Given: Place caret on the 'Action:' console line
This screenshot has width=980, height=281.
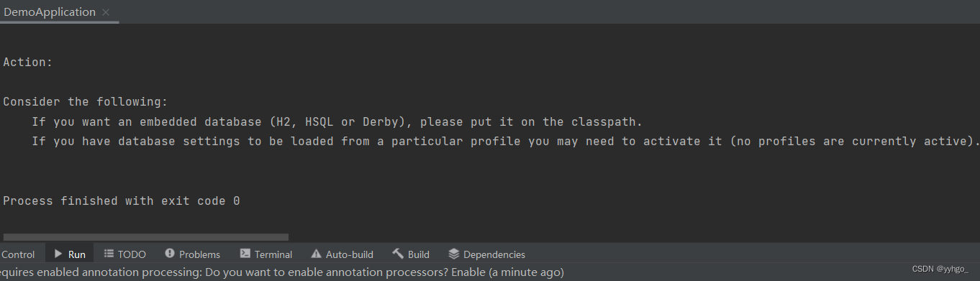Looking at the screenshot, I should pyautogui.click(x=28, y=63).
